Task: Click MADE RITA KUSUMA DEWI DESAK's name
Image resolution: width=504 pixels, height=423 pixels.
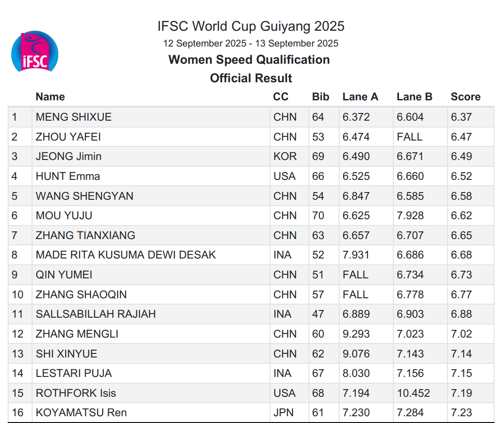Action: (126, 255)
